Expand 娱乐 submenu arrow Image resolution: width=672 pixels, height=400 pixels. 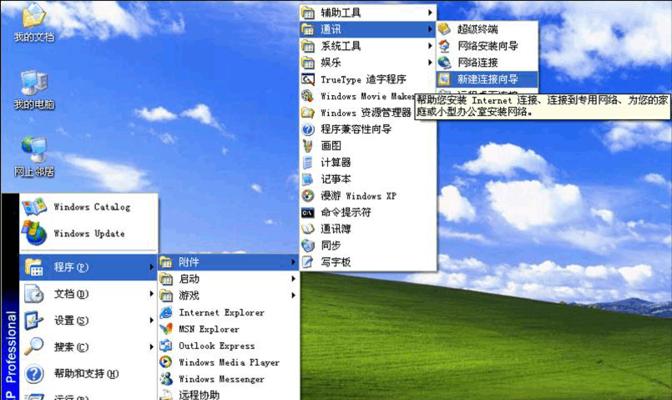pos(430,63)
